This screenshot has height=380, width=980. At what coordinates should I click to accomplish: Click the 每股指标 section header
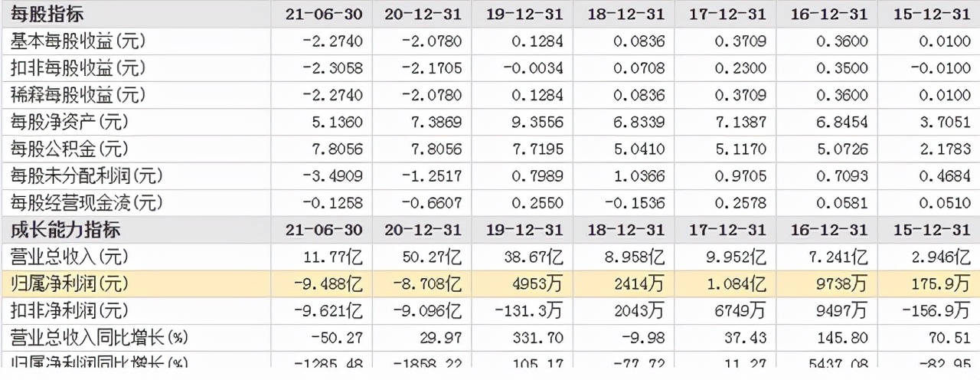click(47, 14)
